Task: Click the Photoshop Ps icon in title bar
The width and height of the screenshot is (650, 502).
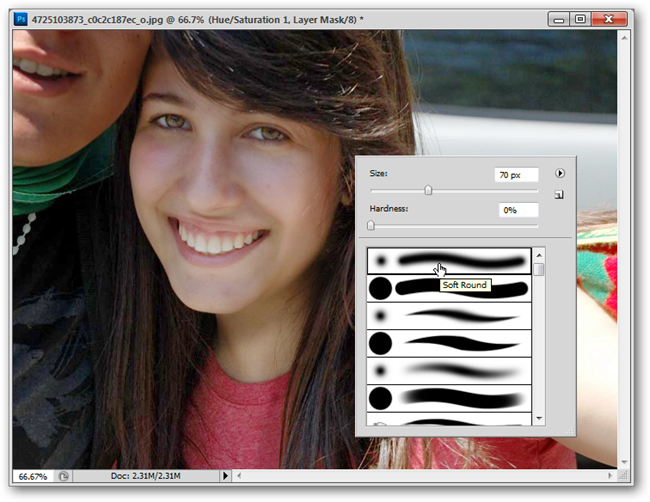Action: [19, 18]
